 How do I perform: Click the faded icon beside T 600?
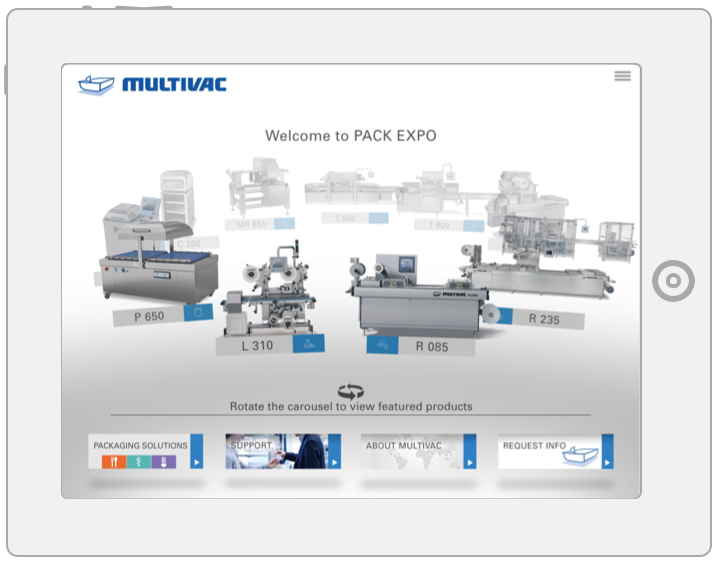coord(473,225)
